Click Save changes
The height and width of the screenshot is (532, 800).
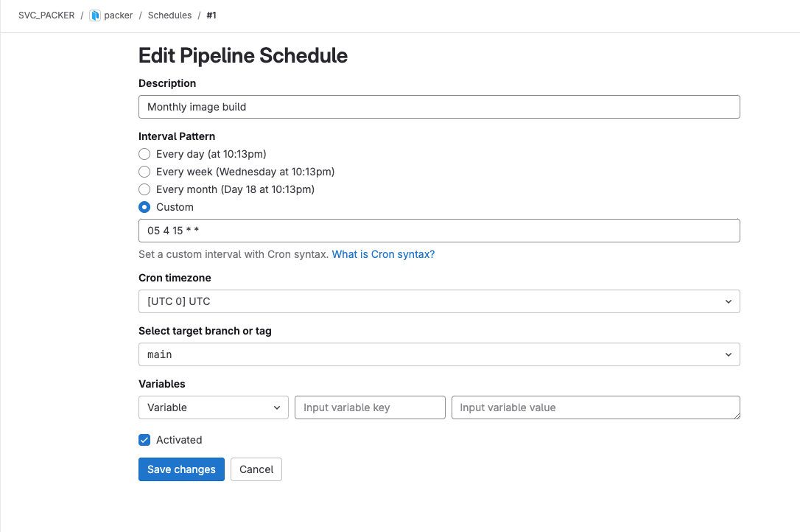tap(181, 469)
